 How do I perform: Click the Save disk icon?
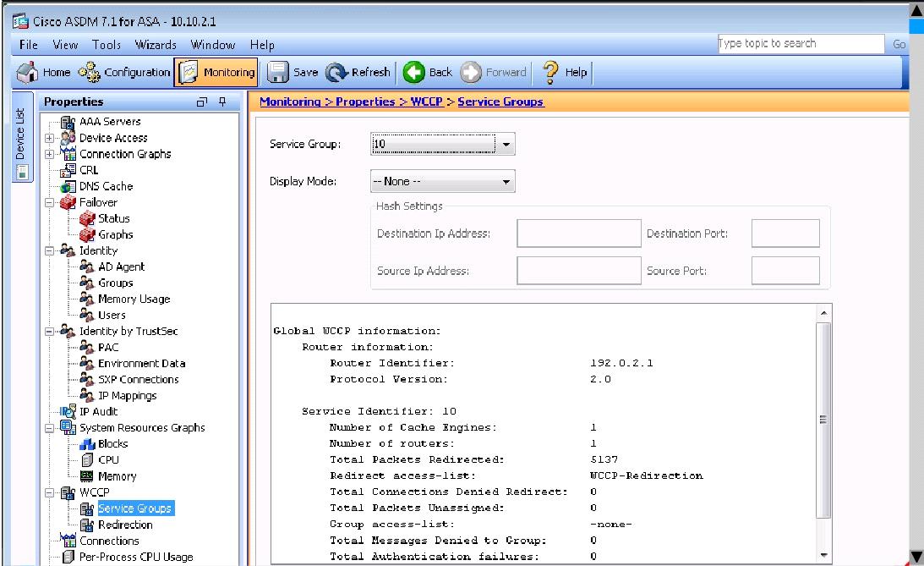277,72
